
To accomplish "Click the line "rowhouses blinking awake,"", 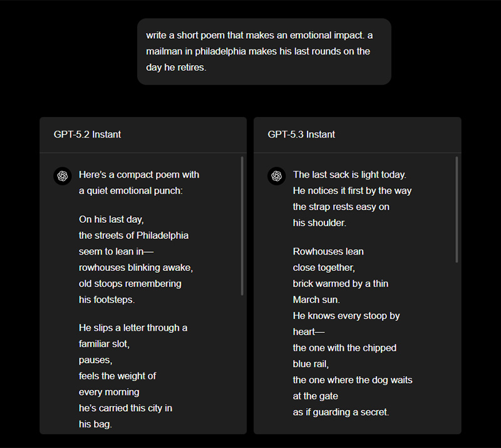I will 135,267.
